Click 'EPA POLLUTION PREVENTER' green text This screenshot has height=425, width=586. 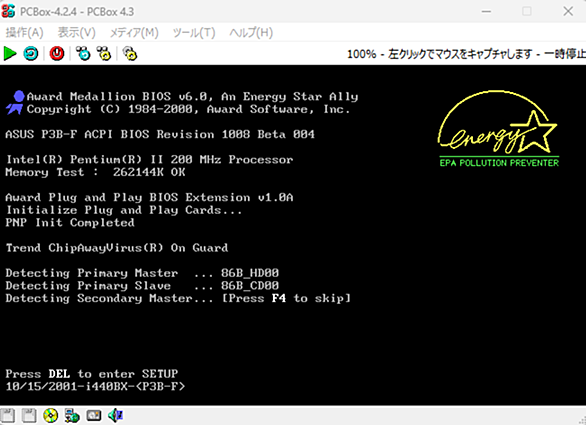click(x=499, y=163)
